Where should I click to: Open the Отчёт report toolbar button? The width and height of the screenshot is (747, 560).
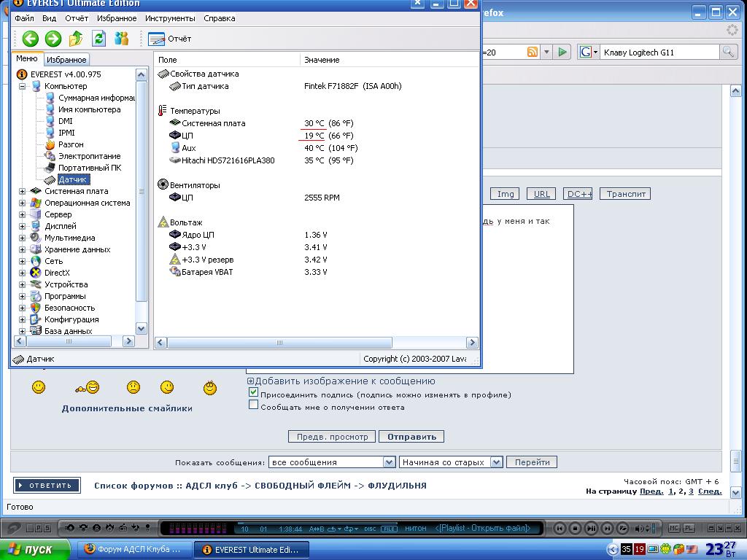coord(169,39)
